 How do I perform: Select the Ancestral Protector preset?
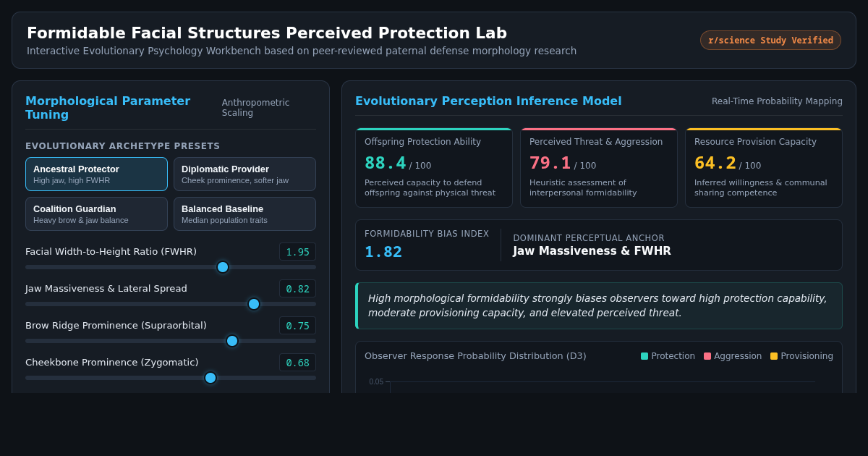point(96,174)
